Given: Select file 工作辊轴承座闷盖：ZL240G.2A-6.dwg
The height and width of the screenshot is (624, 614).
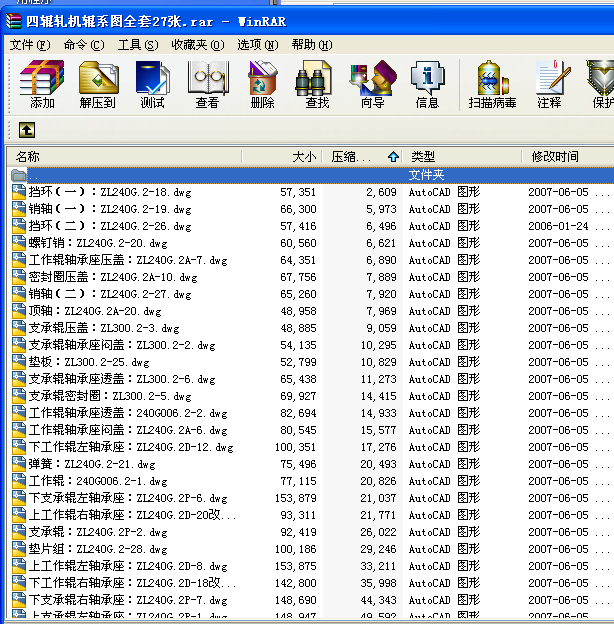Looking at the screenshot, I should 128,430.
